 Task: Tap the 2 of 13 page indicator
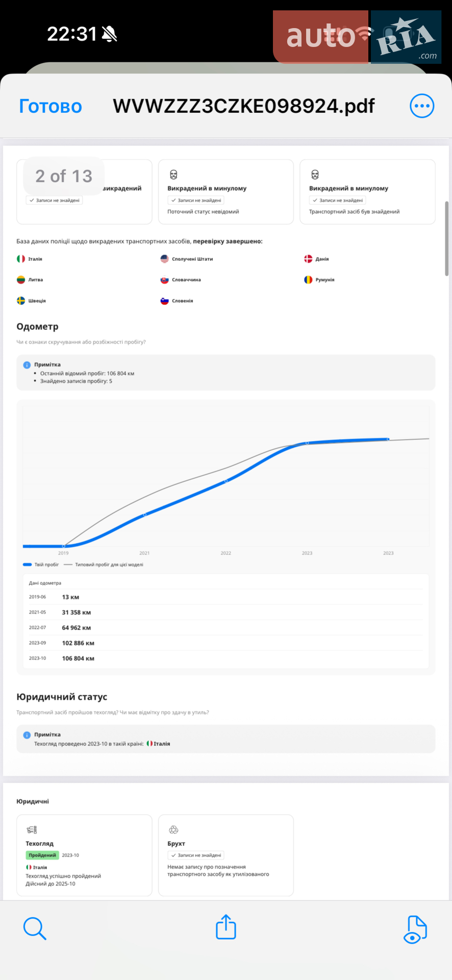[64, 176]
